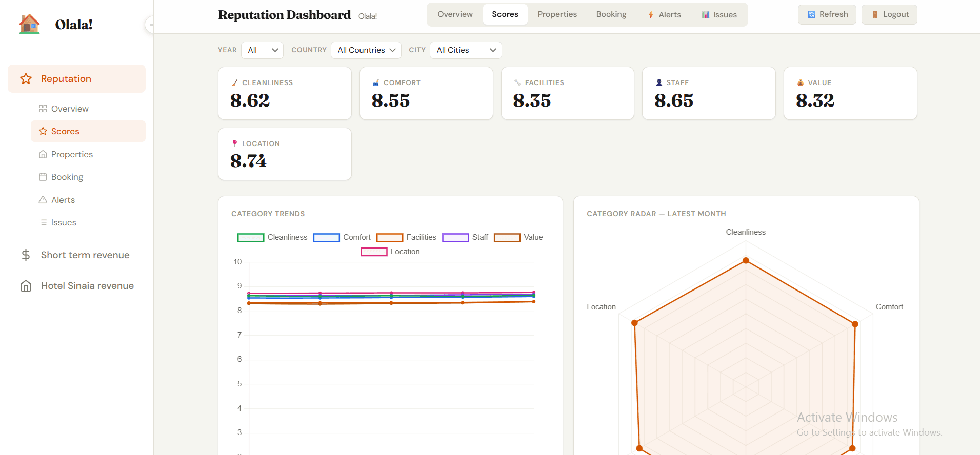The width and height of the screenshot is (980, 455).
Task: Click the Reputation Dashboard title
Action: tap(285, 15)
